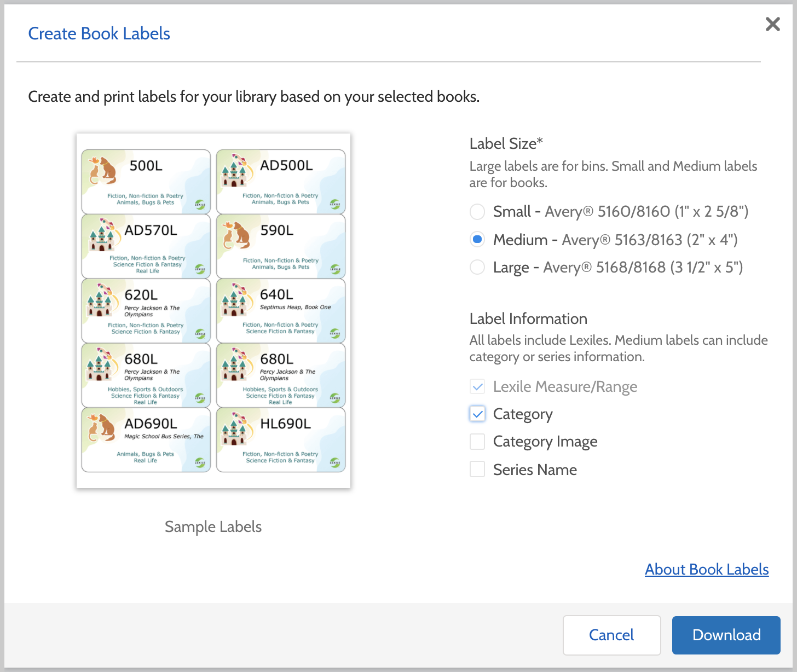Click the Lexile logo on the 500L label
The width and height of the screenshot is (797, 672).
200,205
